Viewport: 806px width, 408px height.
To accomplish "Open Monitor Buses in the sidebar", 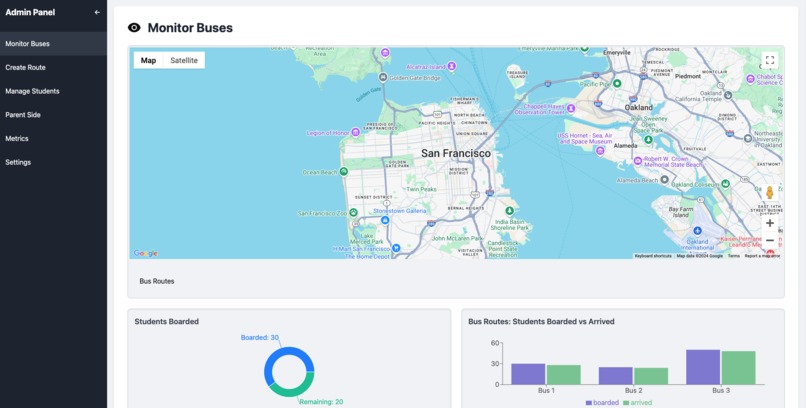I will point(53,44).
